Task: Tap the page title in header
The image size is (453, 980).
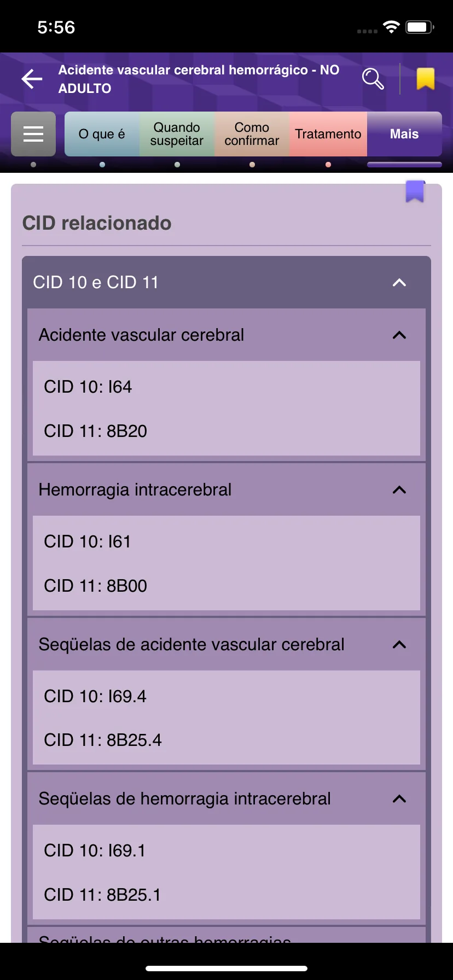Action: point(199,79)
